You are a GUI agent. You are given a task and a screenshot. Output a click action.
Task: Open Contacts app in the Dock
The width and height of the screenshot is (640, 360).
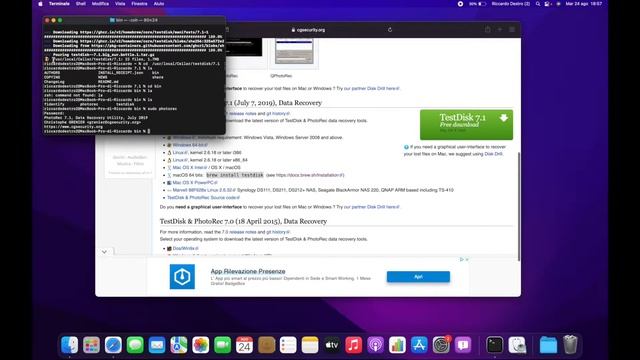(266, 345)
